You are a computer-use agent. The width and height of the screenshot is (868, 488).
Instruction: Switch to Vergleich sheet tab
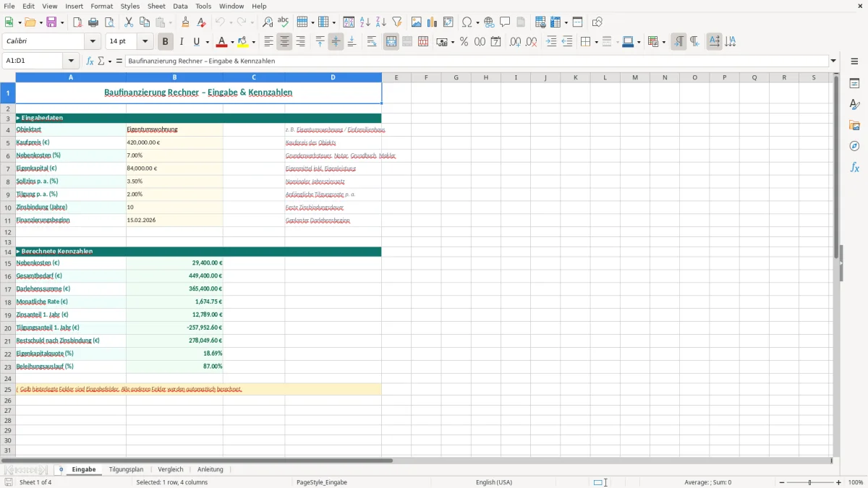171,469
